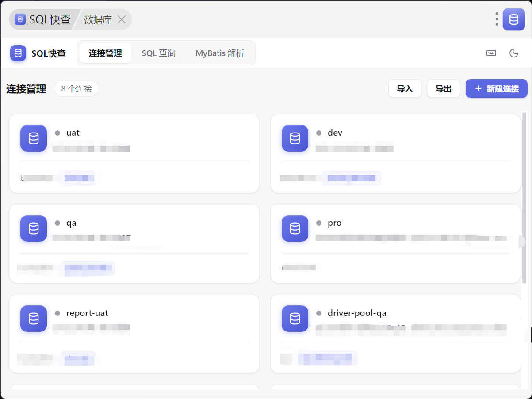532x399 pixels.
Task: Click the database icon on report-uat card
Action: (x=34, y=319)
